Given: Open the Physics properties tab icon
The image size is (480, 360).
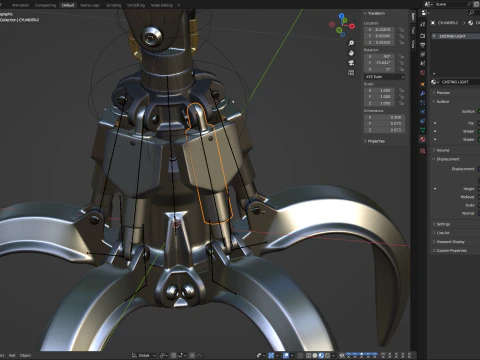Looking at the screenshot, I should (423, 111).
